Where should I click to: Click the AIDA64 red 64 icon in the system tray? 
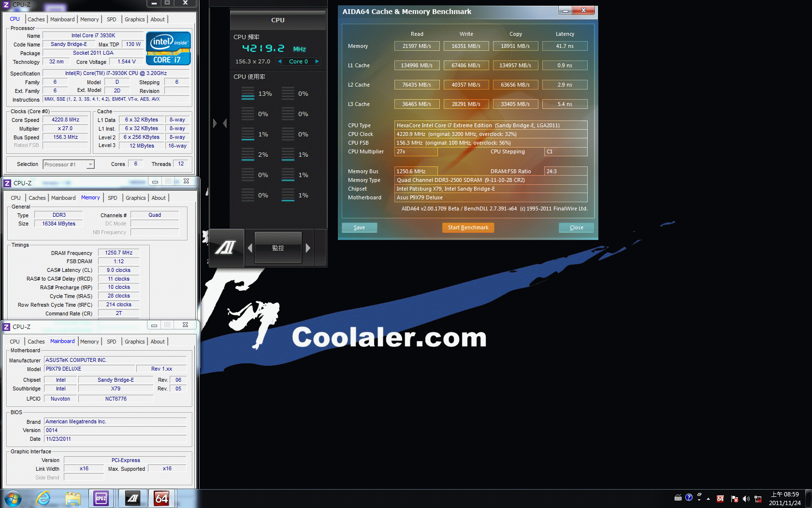720,499
